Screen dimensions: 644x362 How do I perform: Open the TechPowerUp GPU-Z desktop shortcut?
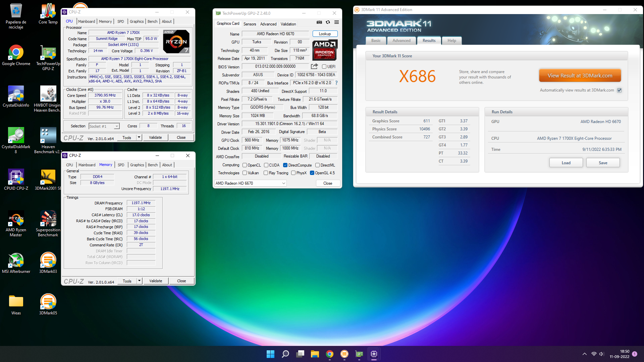click(48, 58)
